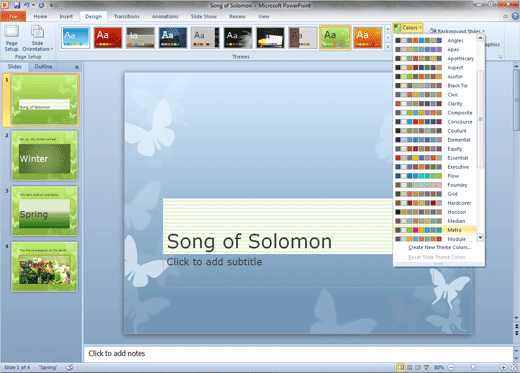520x373 pixels.
Task: Run spell check from the status bar icon
Action: tap(69, 367)
